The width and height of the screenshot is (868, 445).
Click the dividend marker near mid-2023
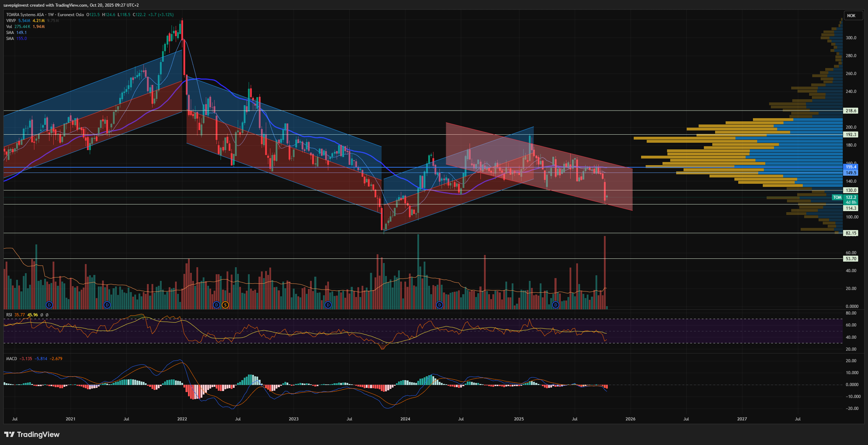click(328, 305)
